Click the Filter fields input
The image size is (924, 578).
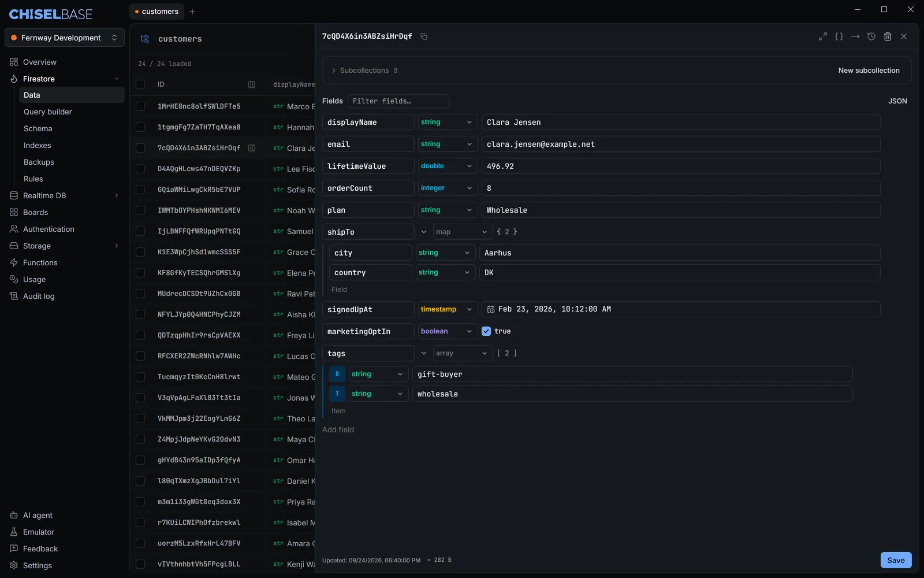(398, 101)
